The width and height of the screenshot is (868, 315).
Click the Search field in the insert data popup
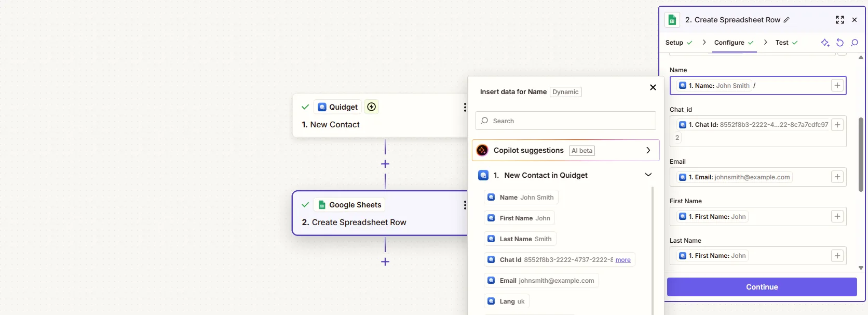(x=566, y=121)
